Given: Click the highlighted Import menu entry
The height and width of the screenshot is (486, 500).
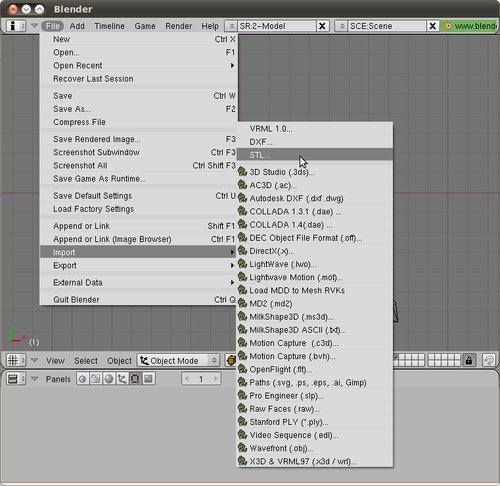Looking at the screenshot, I should (x=138, y=252).
